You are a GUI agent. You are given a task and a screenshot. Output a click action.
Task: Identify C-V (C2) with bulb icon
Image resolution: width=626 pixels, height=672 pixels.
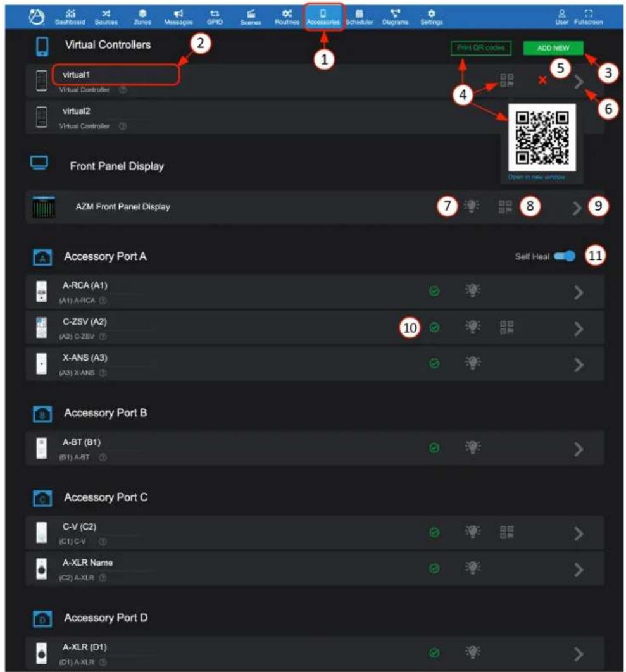(473, 532)
